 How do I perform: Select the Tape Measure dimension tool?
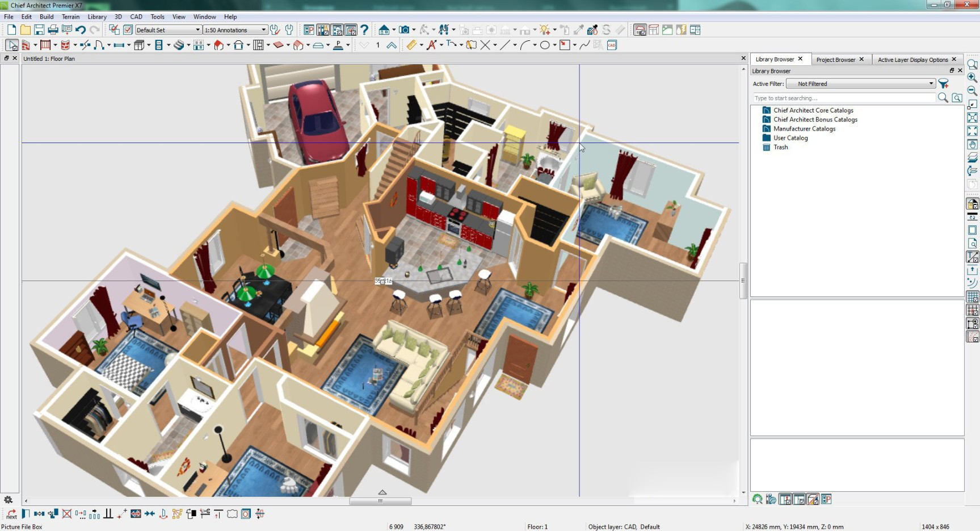click(411, 45)
